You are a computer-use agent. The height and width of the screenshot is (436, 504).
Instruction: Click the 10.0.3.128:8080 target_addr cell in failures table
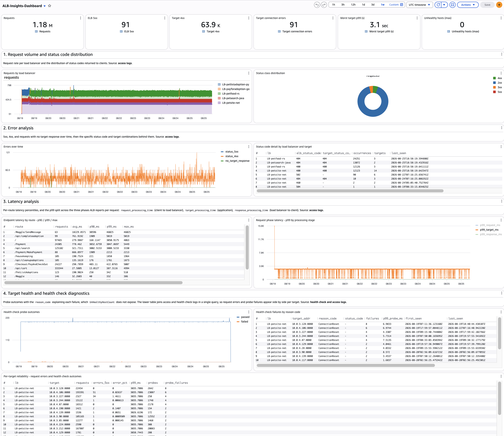coord(302,324)
